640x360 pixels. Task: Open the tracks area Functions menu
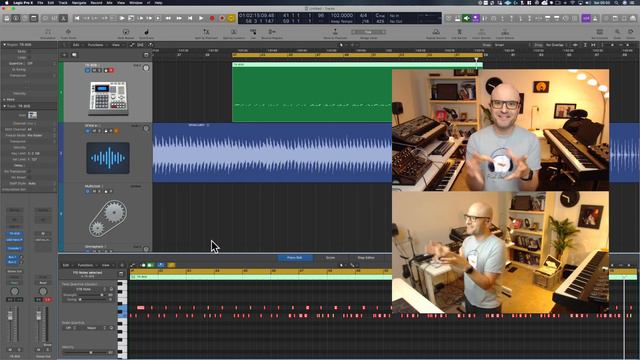(96, 45)
